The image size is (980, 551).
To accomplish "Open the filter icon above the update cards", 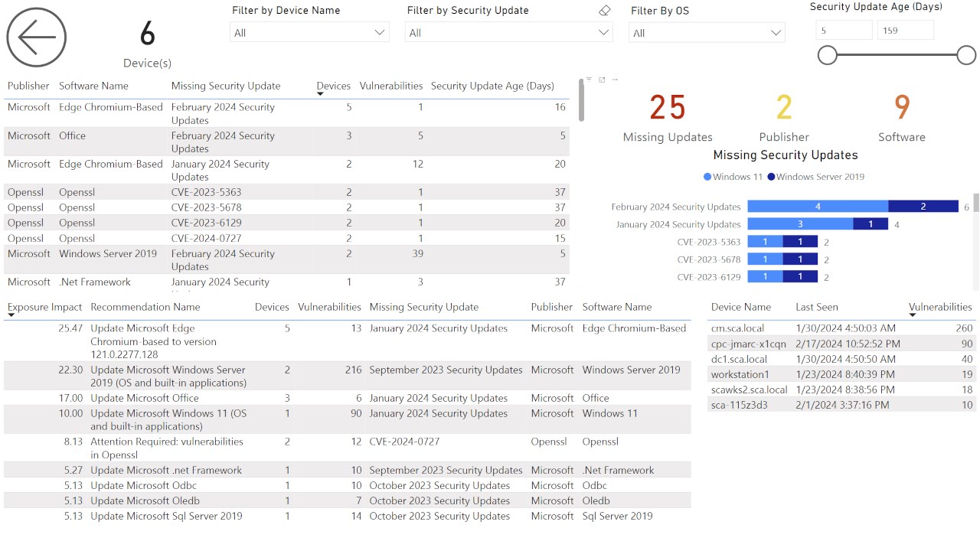I will point(590,80).
